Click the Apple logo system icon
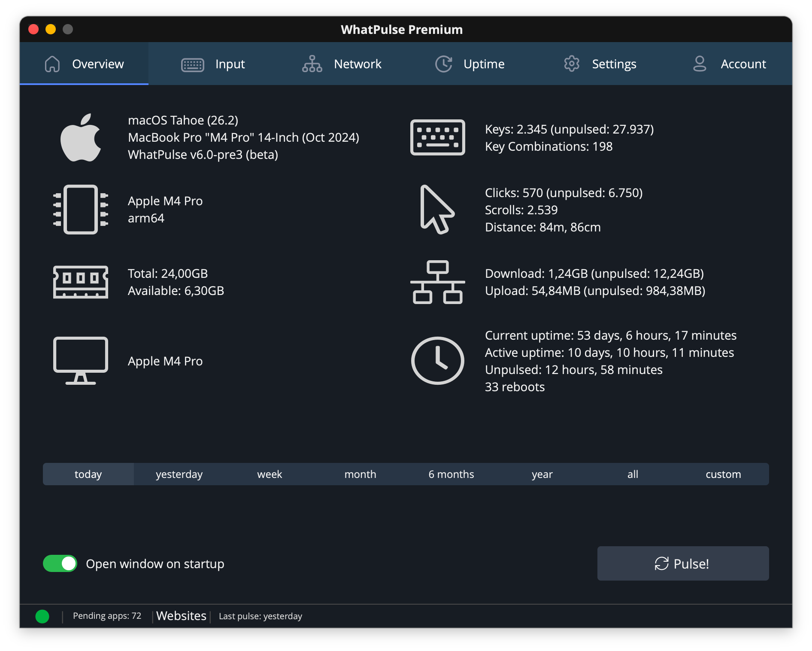The width and height of the screenshot is (812, 651). [81, 137]
